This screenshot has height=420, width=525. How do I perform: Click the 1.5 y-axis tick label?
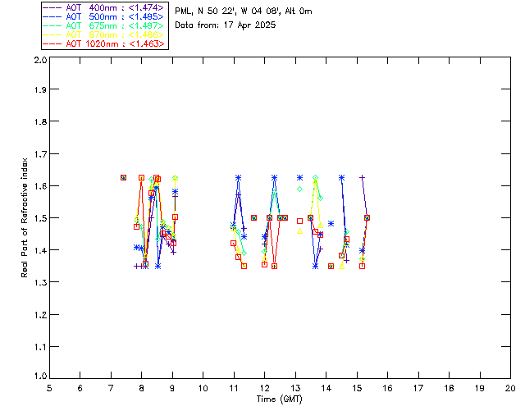pyautogui.click(x=40, y=218)
